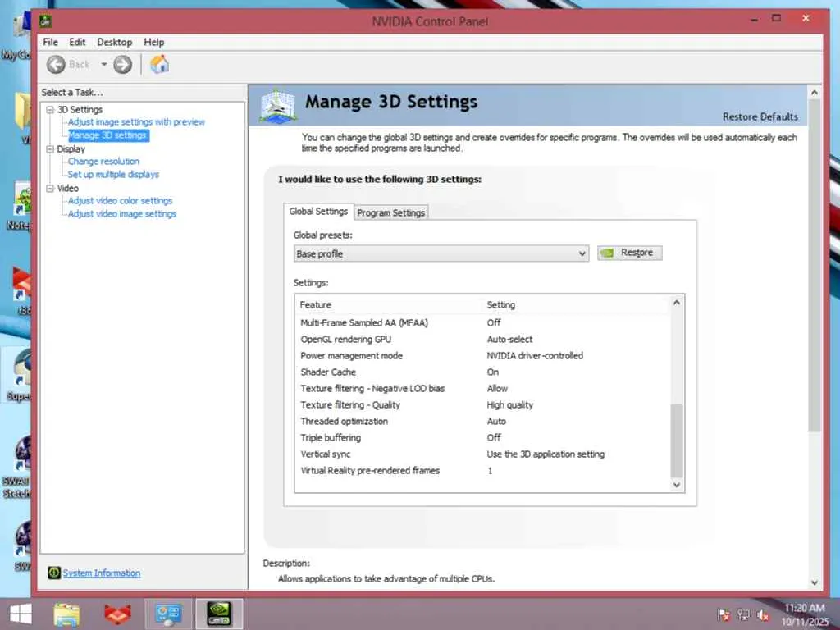The image size is (840, 630).
Task: Select the Multi-Frame Sampled AA (MFAA) row
Action: tap(482, 323)
